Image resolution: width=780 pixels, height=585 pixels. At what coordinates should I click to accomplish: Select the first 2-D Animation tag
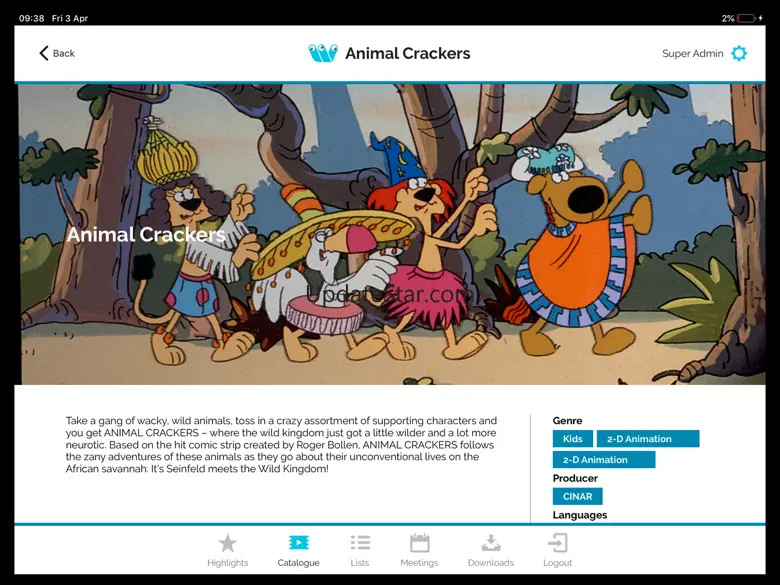click(x=648, y=439)
